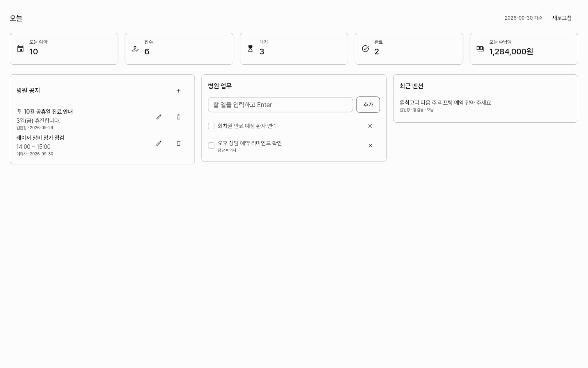Viewport: 588px width, 368px height.
Task: Click the 담당 이의사 assignee label
Action: pyautogui.click(x=227, y=150)
